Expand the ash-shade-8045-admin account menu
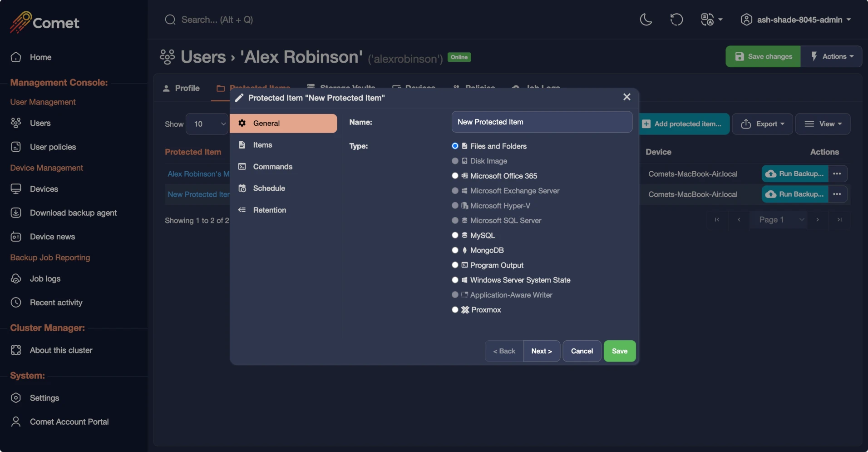The width and height of the screenshot is (868, 452). click(795, 20)
